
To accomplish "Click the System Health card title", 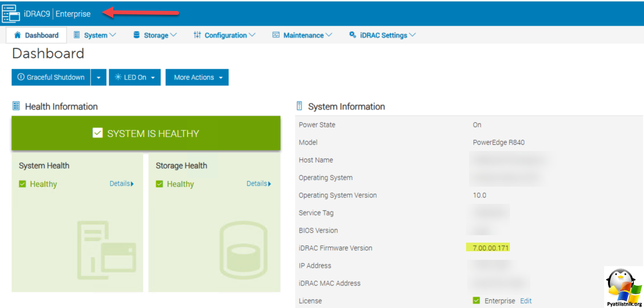I will coord(44,166).
